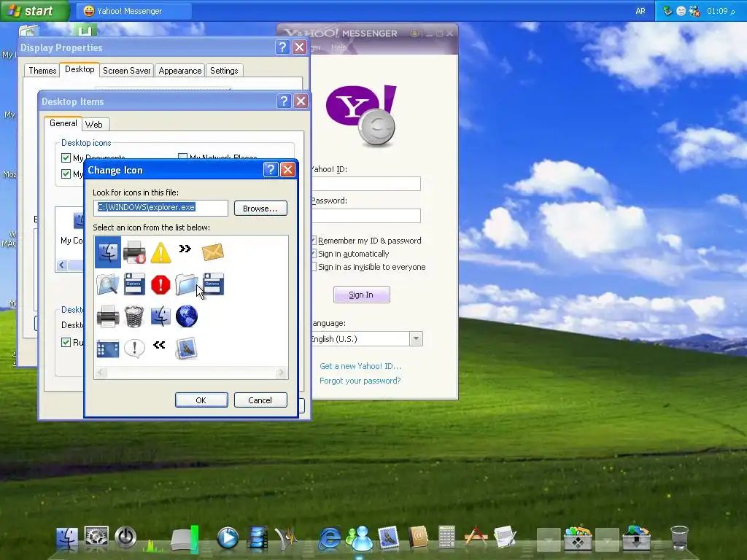Click the tray clock showing 01:09
Screen dimensions: 747x560
[720, 11]
